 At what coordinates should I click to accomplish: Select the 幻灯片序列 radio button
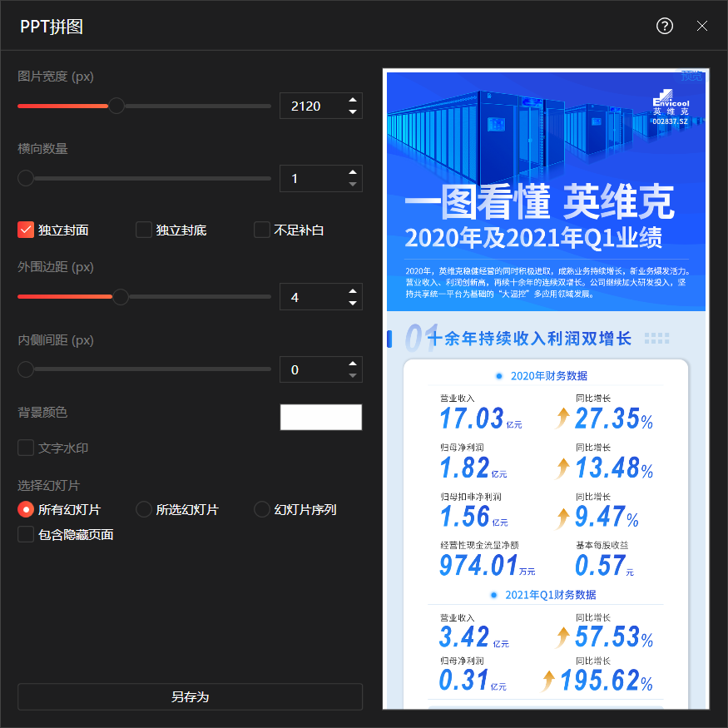(x=262, y=509)
